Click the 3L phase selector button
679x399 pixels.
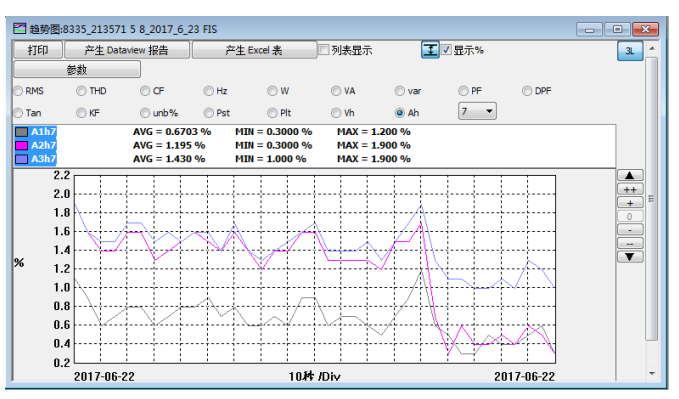[x=630, y=51]
